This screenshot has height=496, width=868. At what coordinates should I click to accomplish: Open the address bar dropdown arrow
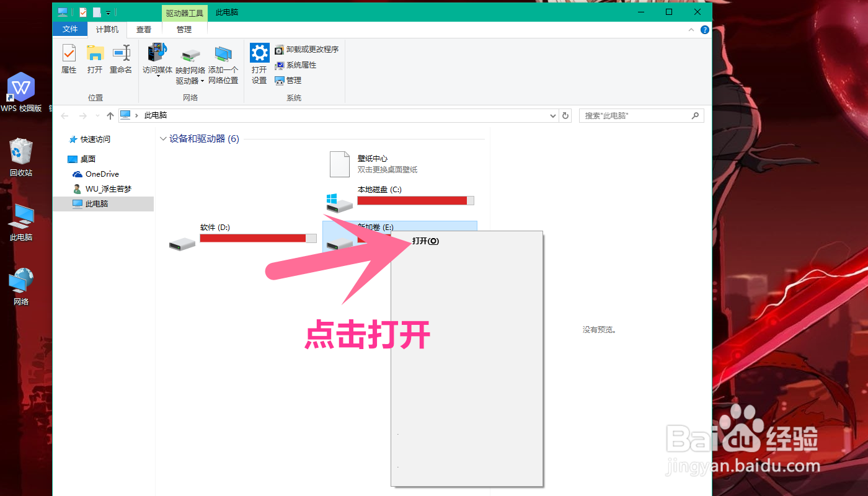[552, 115]
